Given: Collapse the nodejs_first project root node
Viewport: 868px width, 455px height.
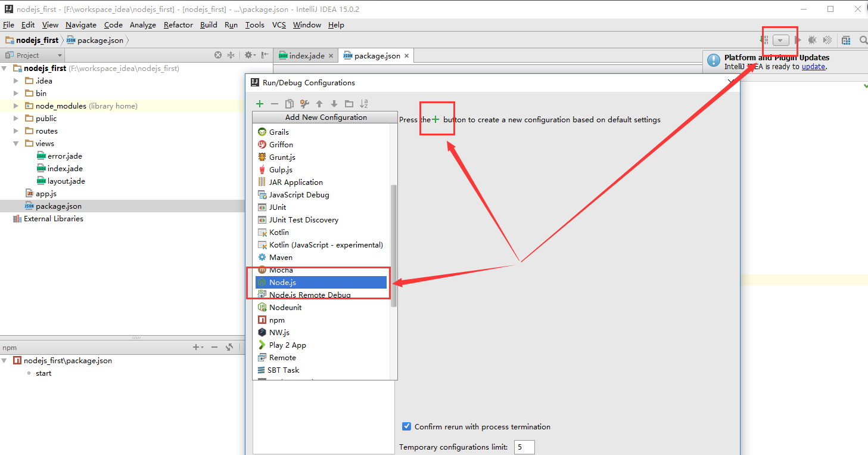Looking at the screenshot, I should tap(5, 68).
